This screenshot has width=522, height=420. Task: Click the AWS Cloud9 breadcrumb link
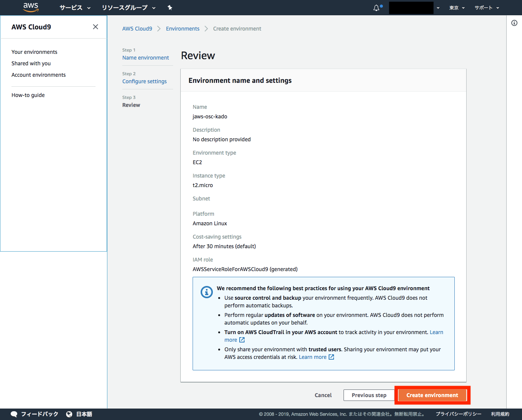click(x=137, y=29)
